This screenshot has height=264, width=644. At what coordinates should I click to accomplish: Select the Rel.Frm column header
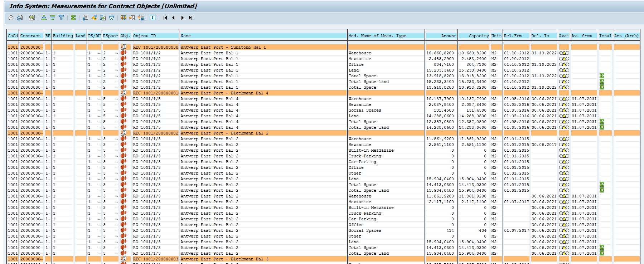point(516,36)
